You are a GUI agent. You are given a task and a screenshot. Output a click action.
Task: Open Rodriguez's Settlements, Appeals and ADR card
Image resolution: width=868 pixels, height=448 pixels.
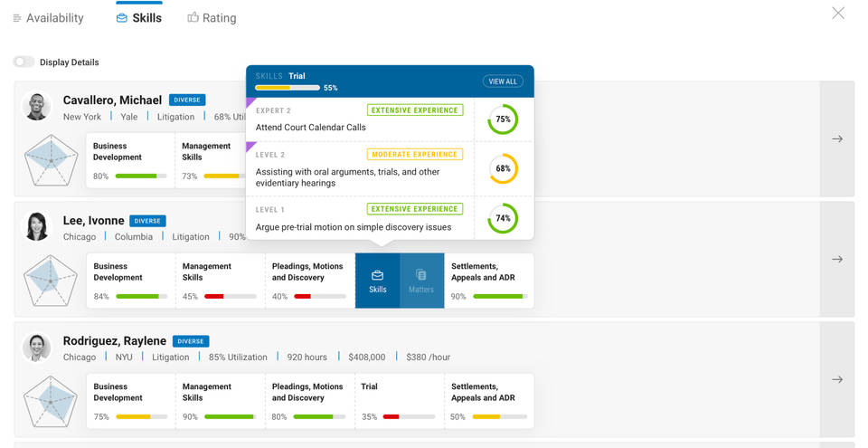(489, 401)
